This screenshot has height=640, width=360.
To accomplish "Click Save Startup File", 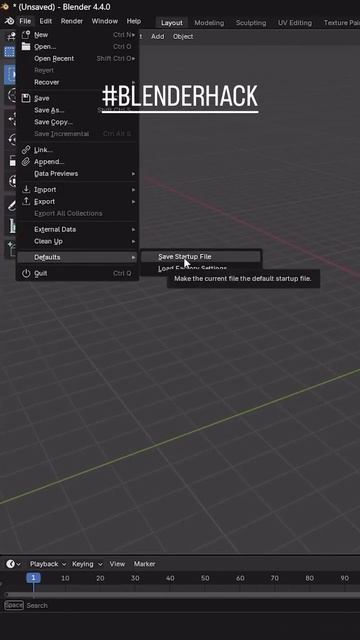I will (201, 256).
